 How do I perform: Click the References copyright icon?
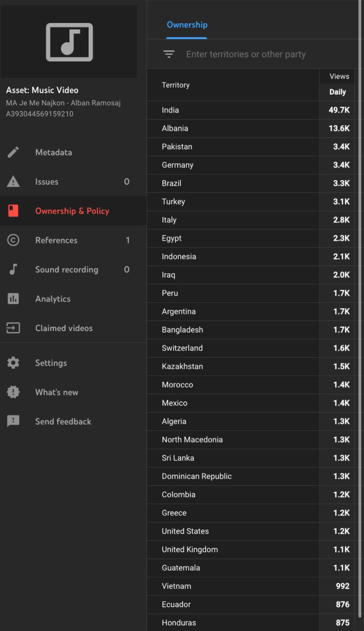click(x=13, y=240)
